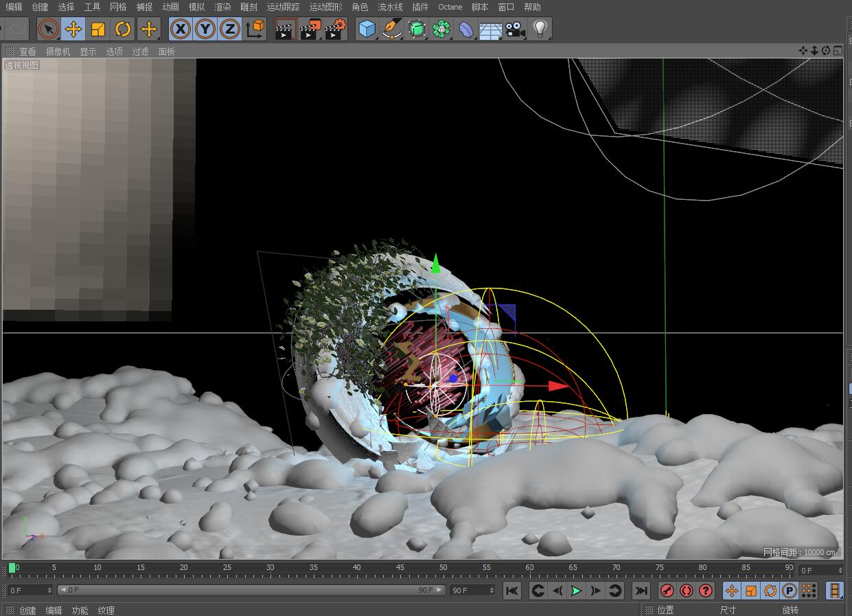The width and height of the screenshot is (852, 616).
Task: Open viewport 过滤 menu
Action: click(x=140, y=52)
